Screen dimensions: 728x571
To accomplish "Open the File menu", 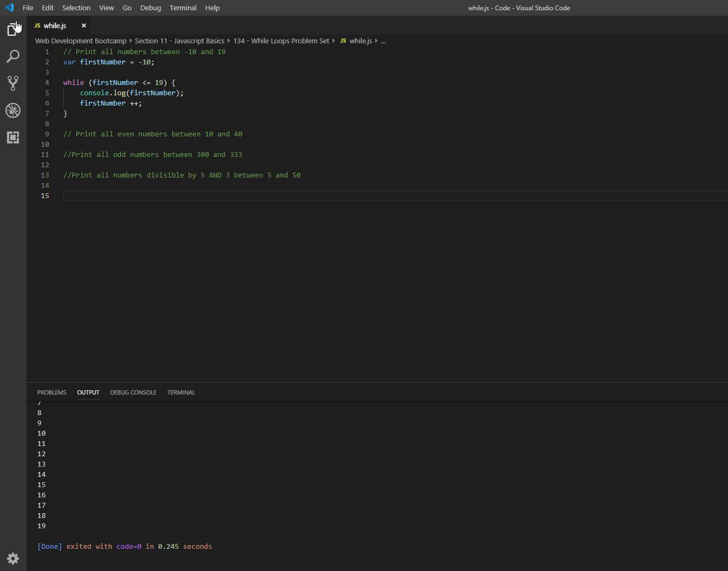I will coord(28,8).
